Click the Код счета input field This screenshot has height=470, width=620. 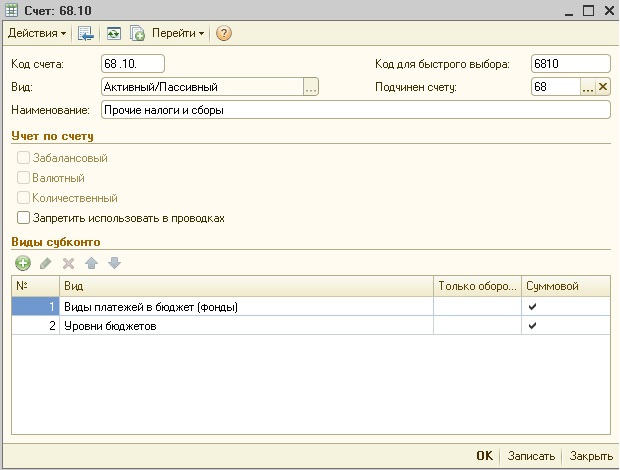(133, 64)
